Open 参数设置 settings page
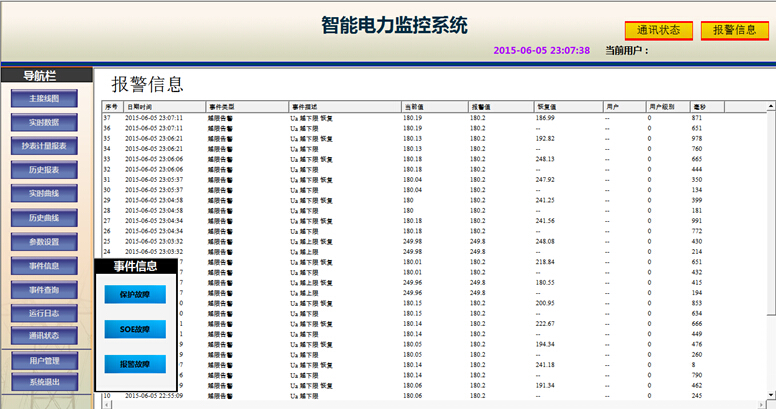The width and height of the screenshot is (776, 409). coord(44,241)
